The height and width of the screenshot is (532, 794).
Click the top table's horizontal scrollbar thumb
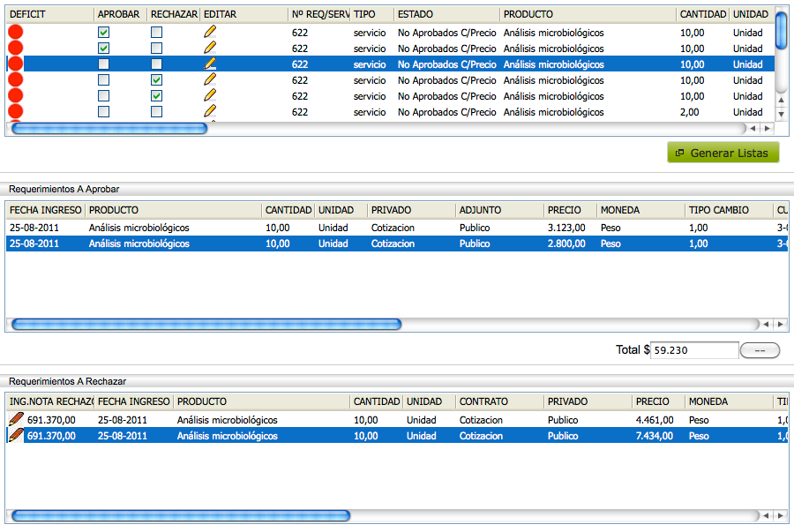[109, 129]
